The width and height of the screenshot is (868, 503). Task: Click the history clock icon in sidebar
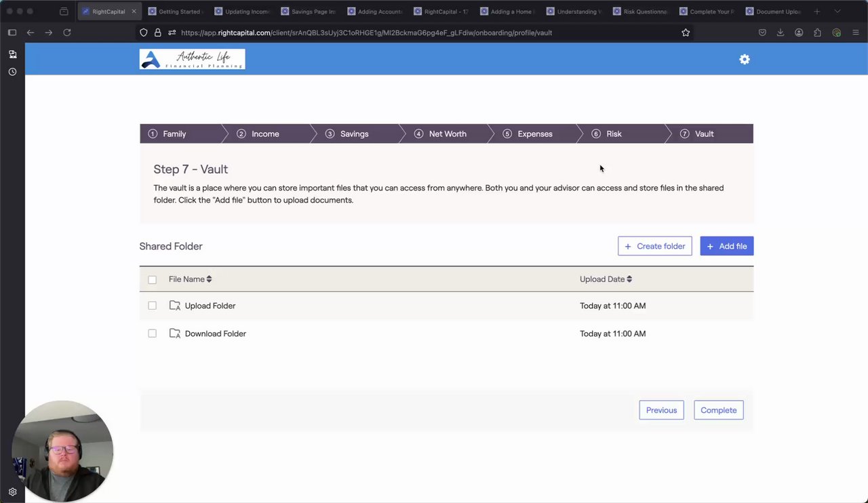[12, 72]
